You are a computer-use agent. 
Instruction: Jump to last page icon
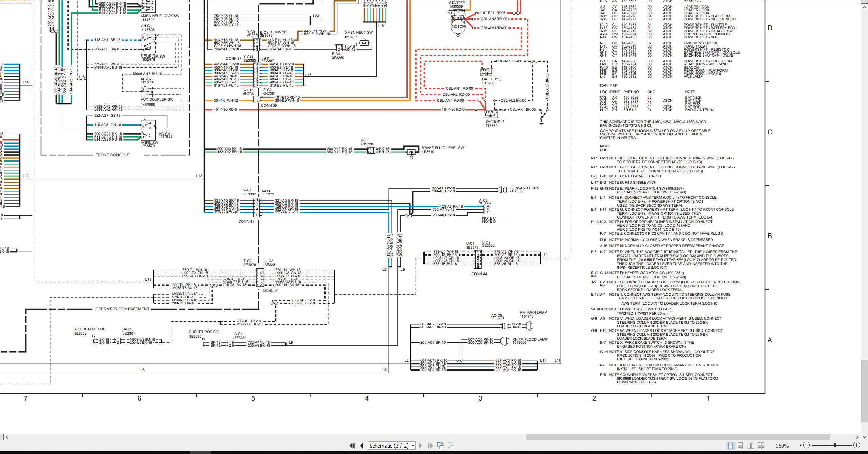(x=431, y=446)
